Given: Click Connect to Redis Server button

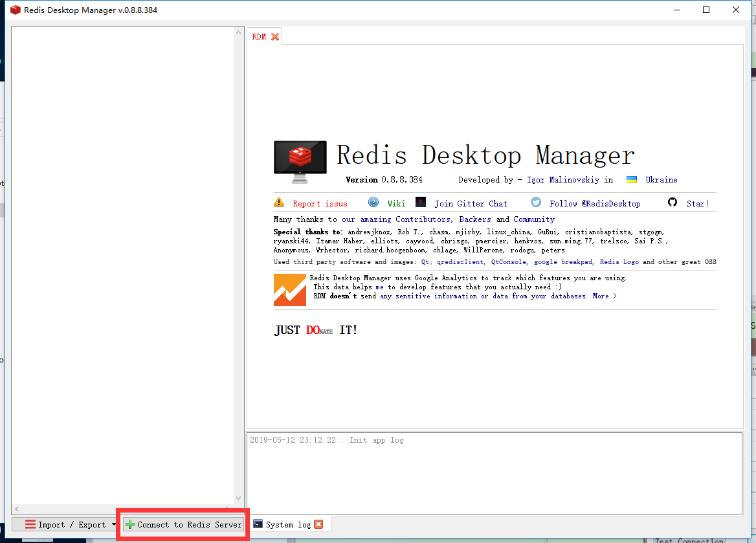Looking at the screenshot, I should [183, 524].
